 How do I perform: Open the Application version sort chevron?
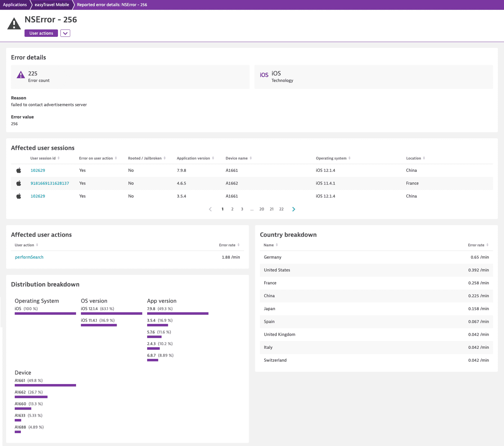[x=213, y=158]
